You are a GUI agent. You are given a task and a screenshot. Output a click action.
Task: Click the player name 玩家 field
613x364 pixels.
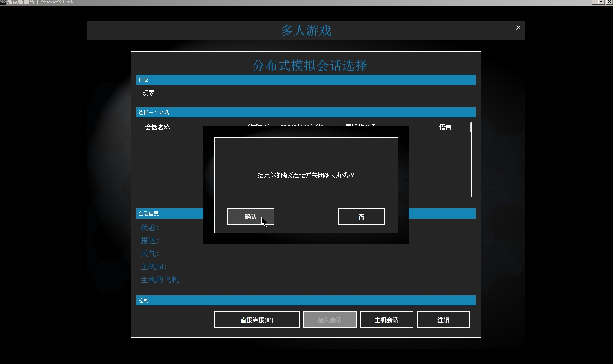click(x=148, y=93)
